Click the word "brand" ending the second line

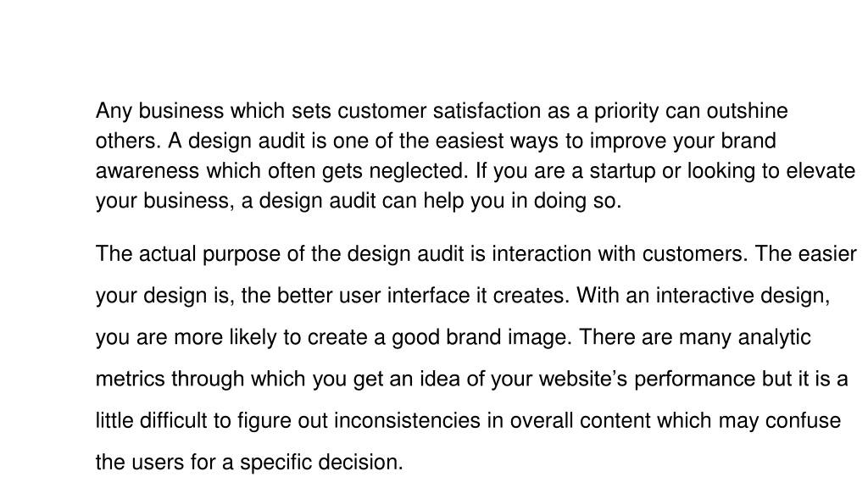(748, 141)
